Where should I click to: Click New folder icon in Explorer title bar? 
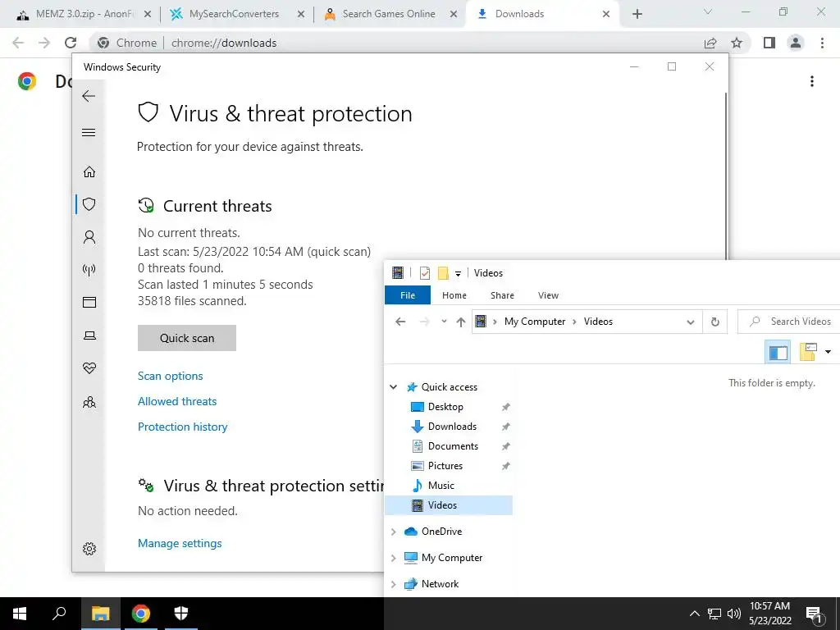(443, 273)
